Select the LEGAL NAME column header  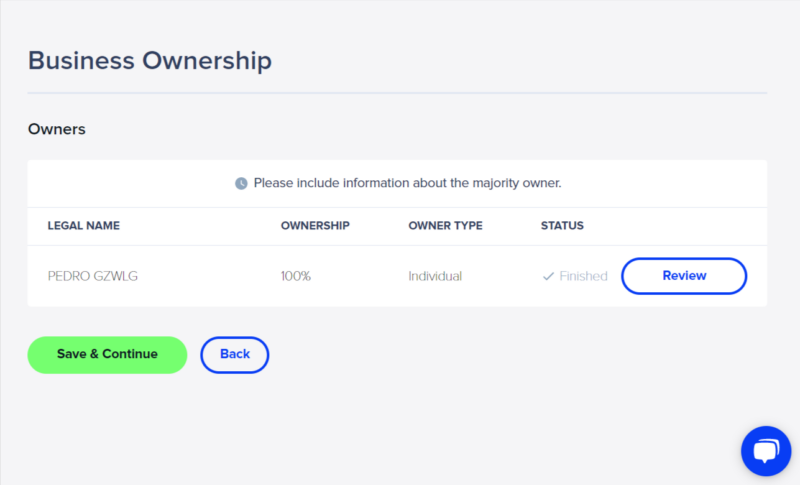coord(84,226)
